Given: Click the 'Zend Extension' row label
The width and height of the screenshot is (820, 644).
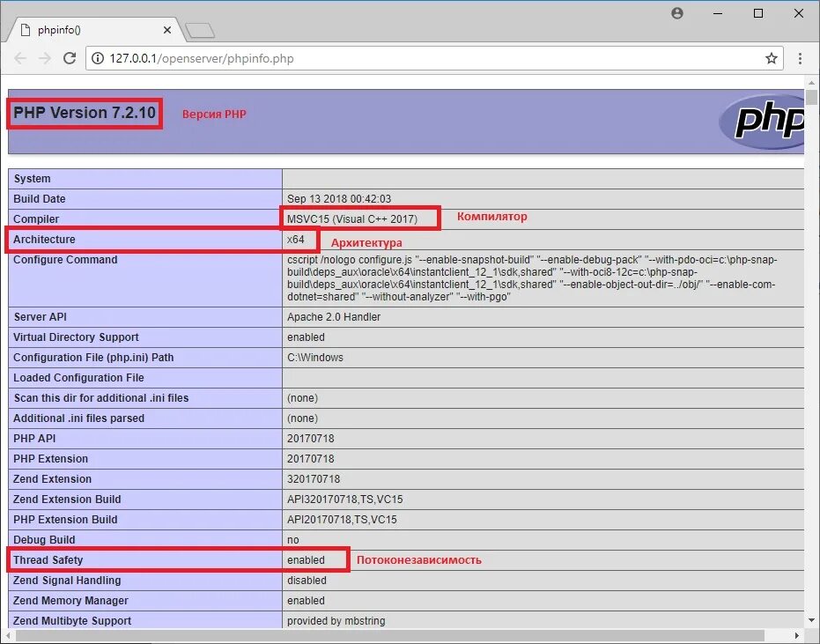Looking at the screenshot, I should point(52,479).
